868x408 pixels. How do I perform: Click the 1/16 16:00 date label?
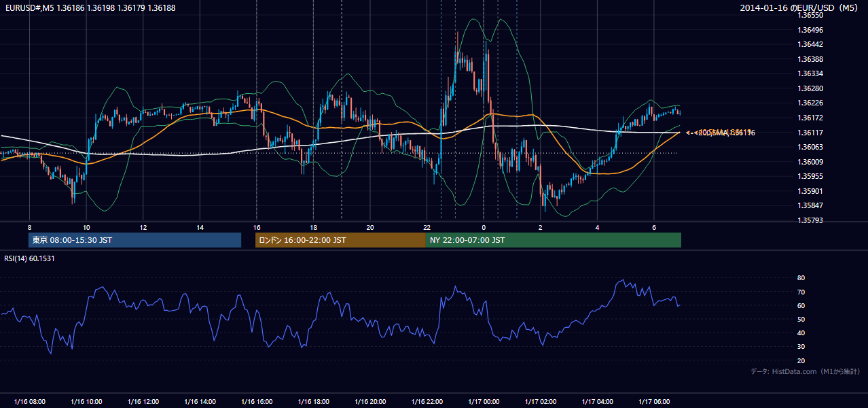coord(257,402)
